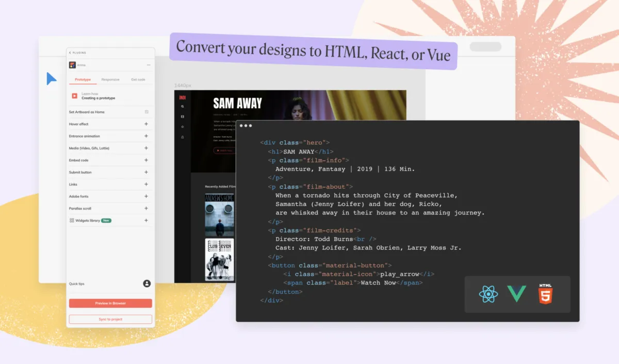The width and height of the screenshot is (619, 364).
Task: Expand the Submit button section
Action: click(146, 172)
